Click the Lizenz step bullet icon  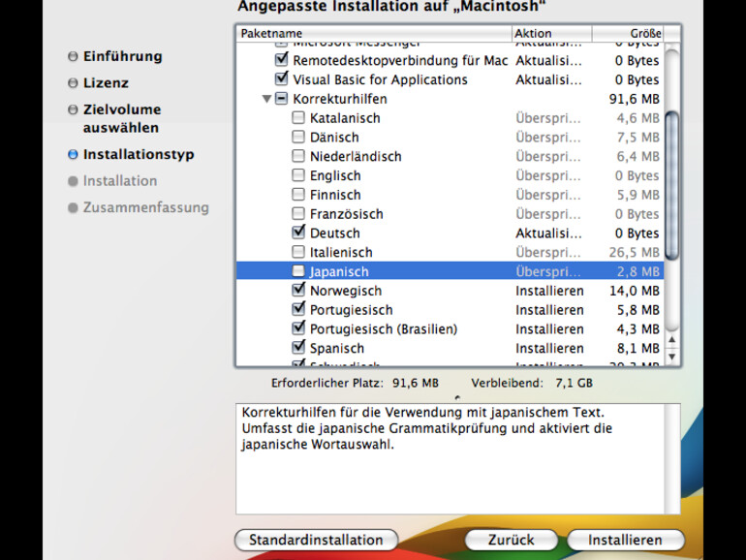(x=73, y=82)
